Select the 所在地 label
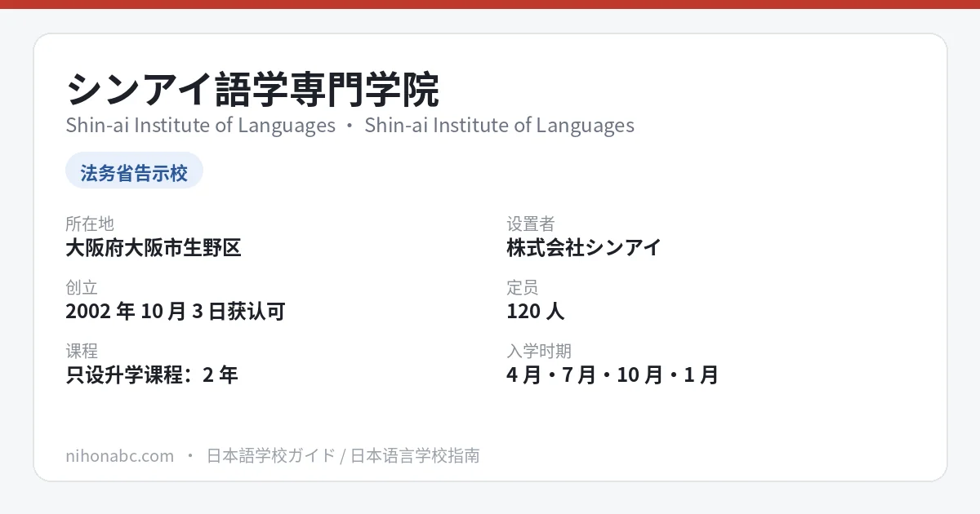Viewport: 980px width, 514px height. click(90, 224)
